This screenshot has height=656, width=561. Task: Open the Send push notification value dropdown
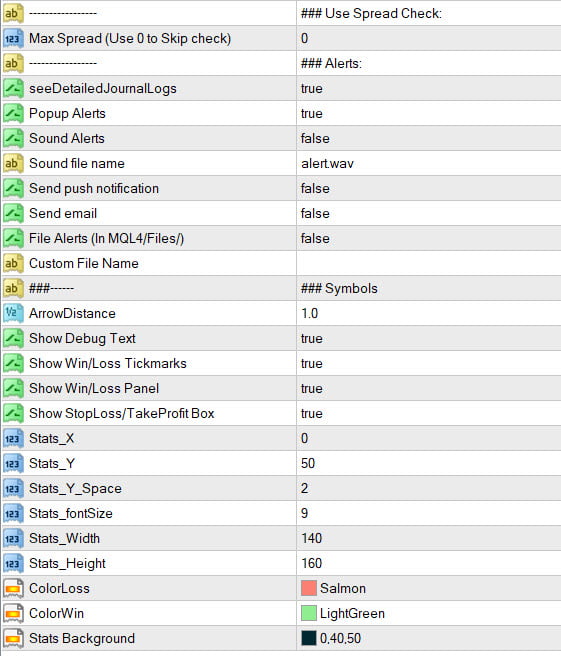(429, 188)
